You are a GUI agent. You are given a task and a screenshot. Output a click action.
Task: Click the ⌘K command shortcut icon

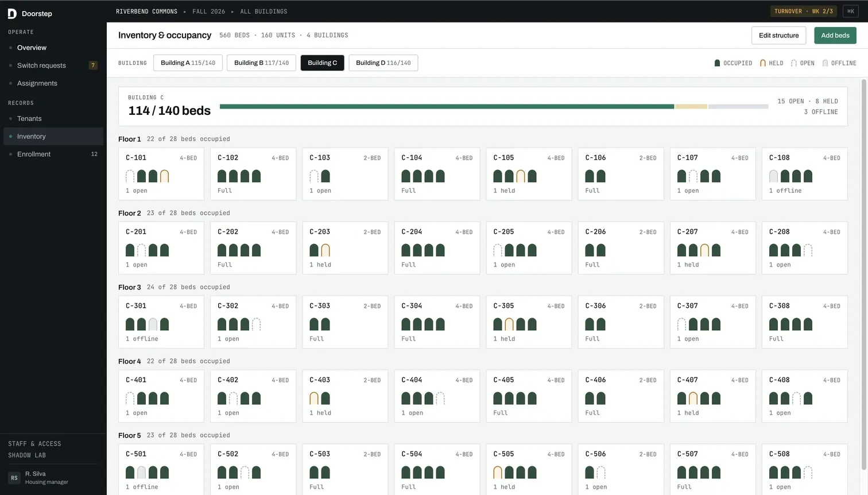coord(851,11)
